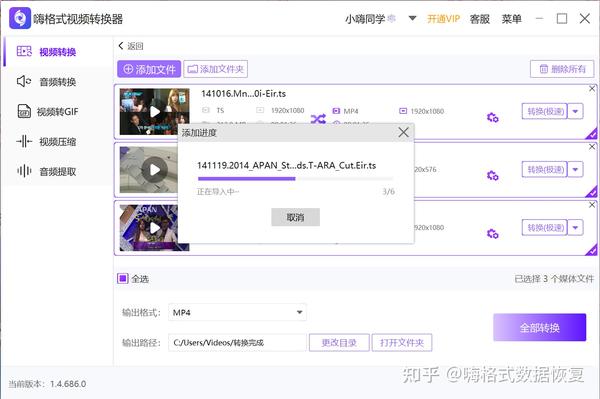
Task: Remove third file with X icon
Action: 592,205
